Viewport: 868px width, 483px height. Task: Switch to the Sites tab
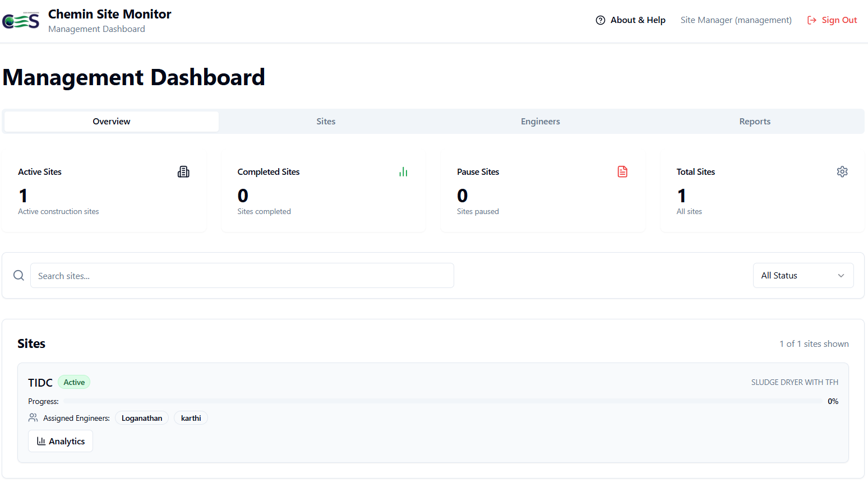pyautogui.click(x=326, y=122)
